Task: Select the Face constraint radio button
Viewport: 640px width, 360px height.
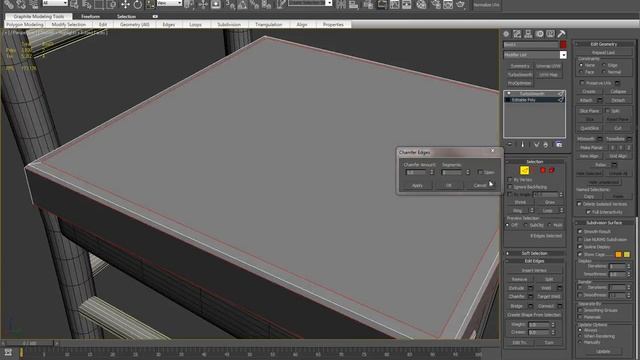Action: 581,72
